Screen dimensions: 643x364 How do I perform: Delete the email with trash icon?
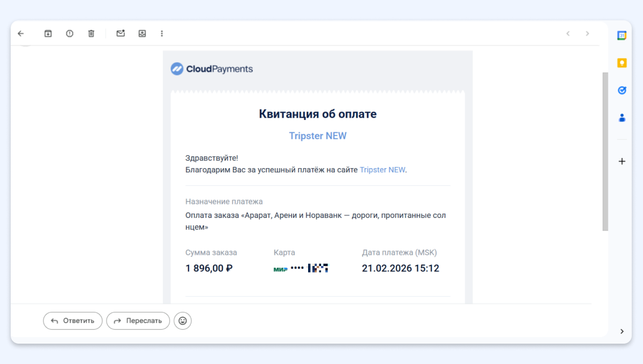91,33
